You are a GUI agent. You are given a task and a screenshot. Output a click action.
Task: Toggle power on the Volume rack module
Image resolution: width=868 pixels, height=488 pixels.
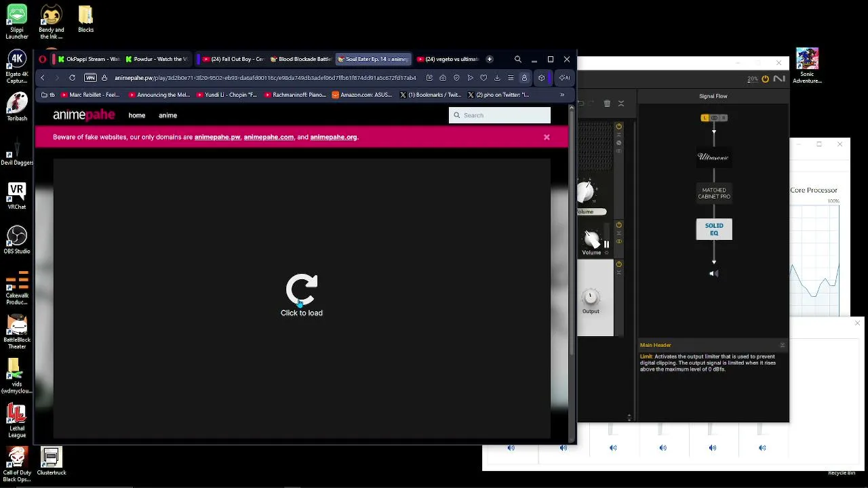point(618,225)
